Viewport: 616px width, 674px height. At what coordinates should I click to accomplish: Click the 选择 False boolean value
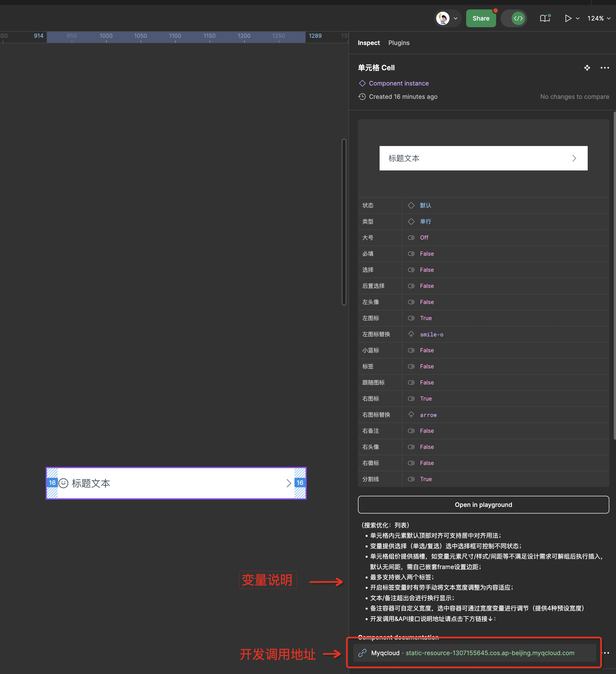[427, 270]
